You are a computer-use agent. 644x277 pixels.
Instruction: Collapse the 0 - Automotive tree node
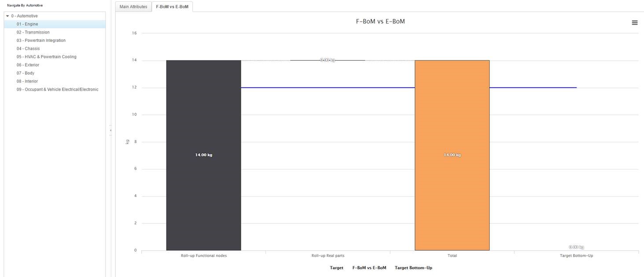point(7,16)
